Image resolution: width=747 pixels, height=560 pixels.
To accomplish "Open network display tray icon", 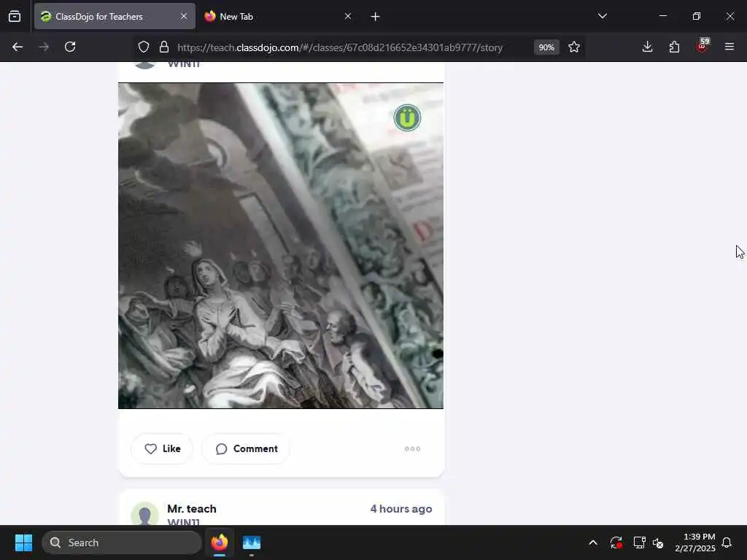I will 639,542.
